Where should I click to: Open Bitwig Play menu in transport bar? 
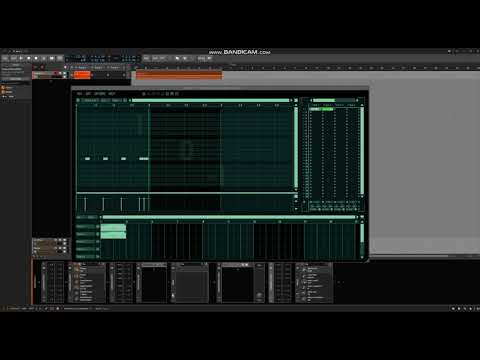[14, 58]
